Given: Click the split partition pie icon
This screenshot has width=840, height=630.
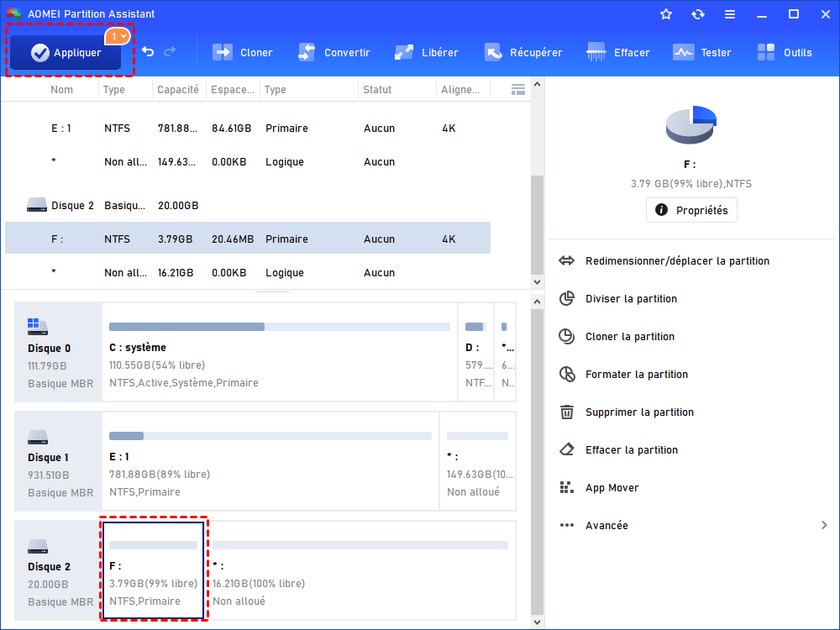Looking at the screenshot, I should 567,298.
